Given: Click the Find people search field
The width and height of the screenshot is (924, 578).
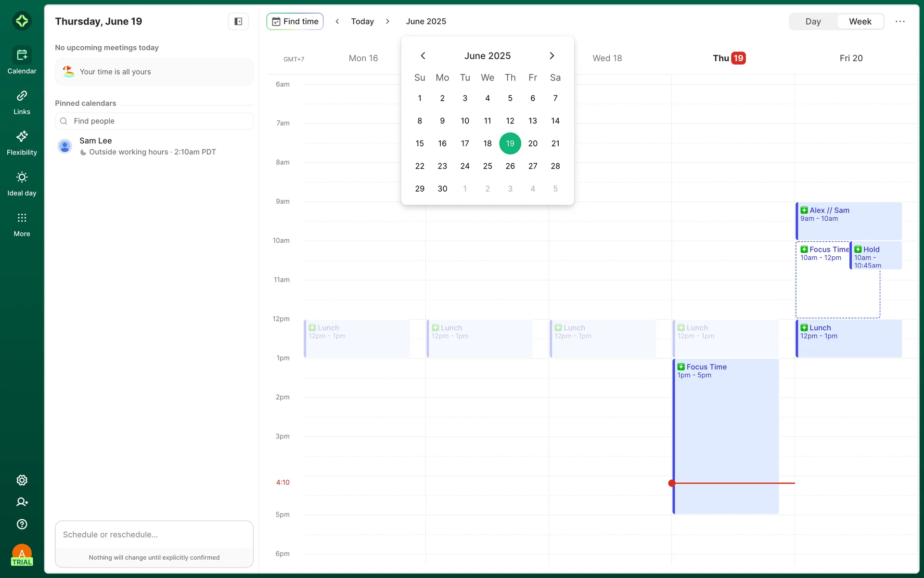Looking at the screenshot, I should (154, 121).
